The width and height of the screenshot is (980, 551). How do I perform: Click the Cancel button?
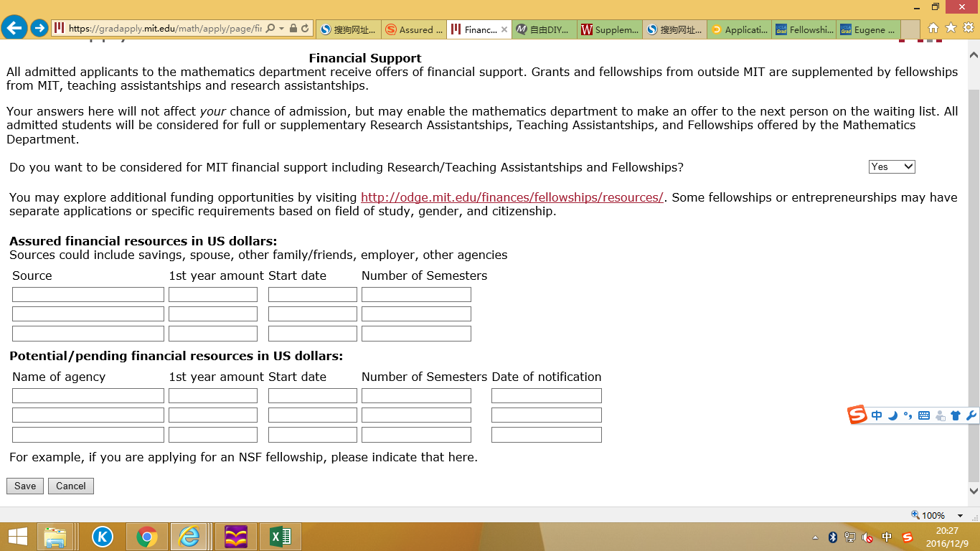(71, 486)
